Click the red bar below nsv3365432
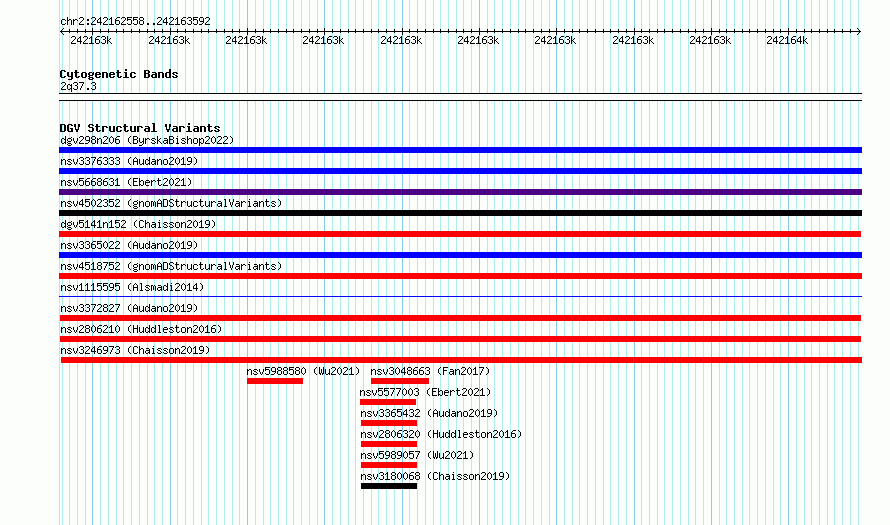The width and height of the screenshot is (890, 525). tap(389, 423)
